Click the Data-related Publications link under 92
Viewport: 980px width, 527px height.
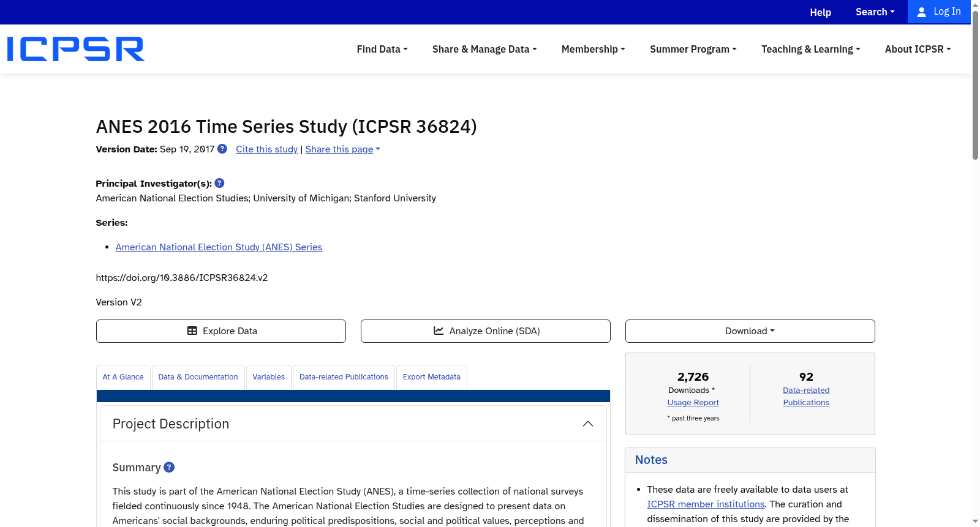pos(806,397)
